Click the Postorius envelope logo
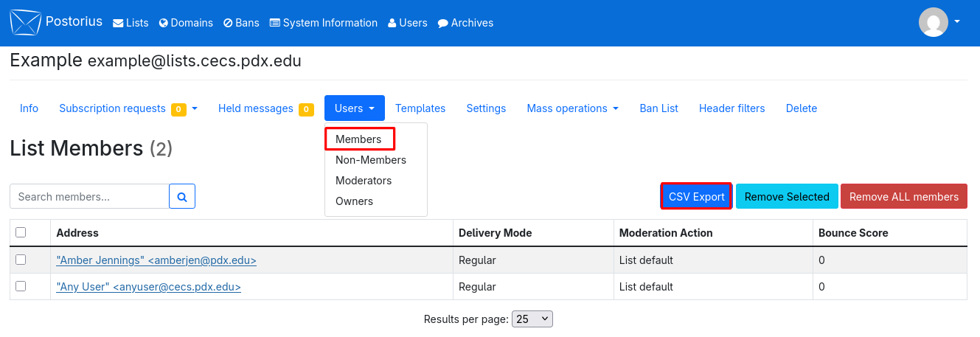980x337 pixels. coord(24,23)
